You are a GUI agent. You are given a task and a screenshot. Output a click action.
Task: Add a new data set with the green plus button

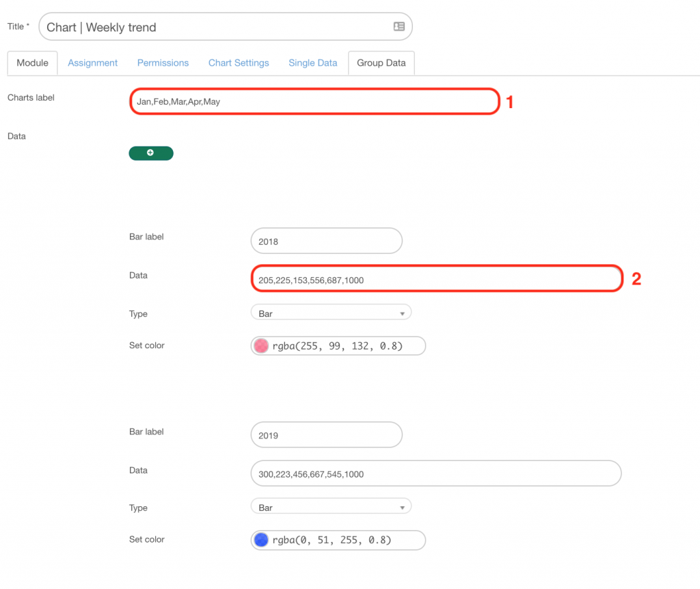pos(151,153)
